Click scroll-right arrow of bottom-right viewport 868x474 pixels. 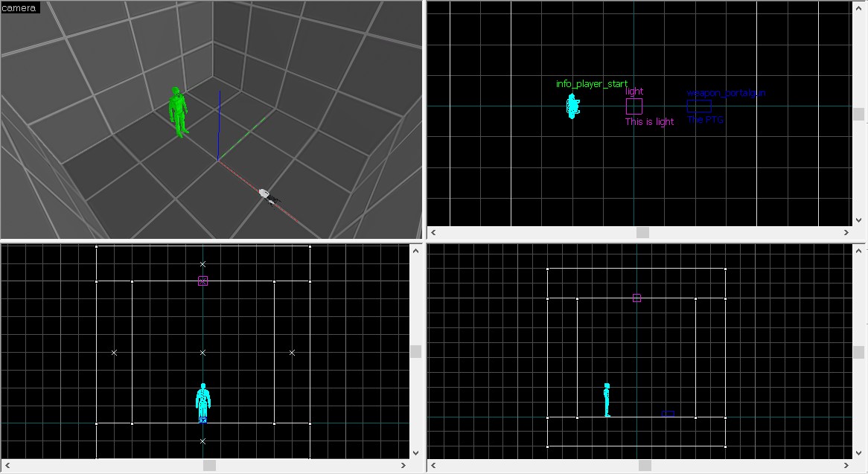coord(847,466)
